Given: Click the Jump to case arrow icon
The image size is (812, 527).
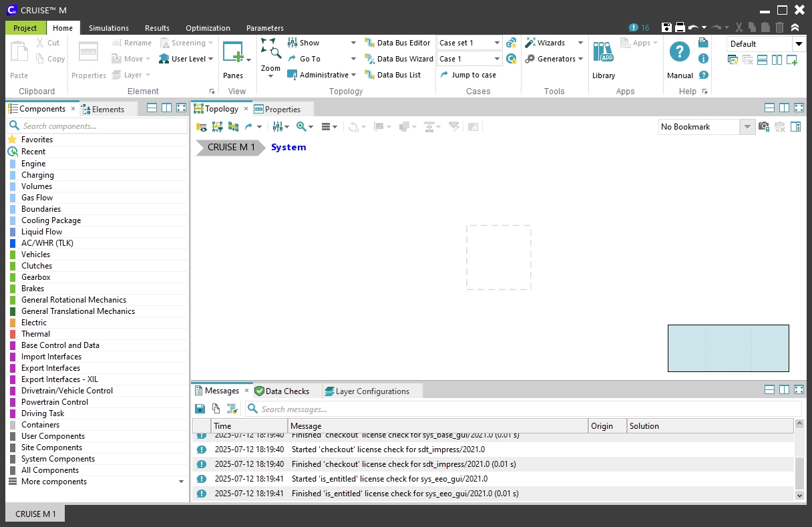Looking at the screenshot, I should (444, 75).
